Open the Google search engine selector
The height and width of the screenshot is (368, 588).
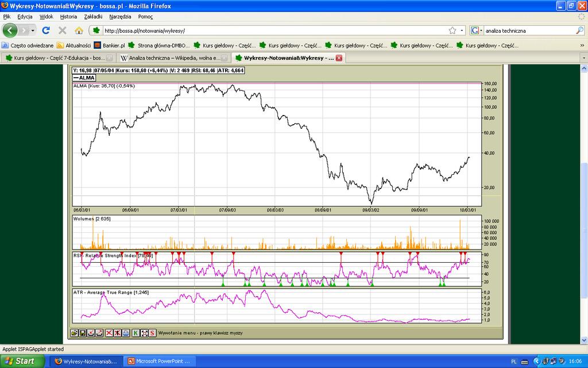[476, 30]
